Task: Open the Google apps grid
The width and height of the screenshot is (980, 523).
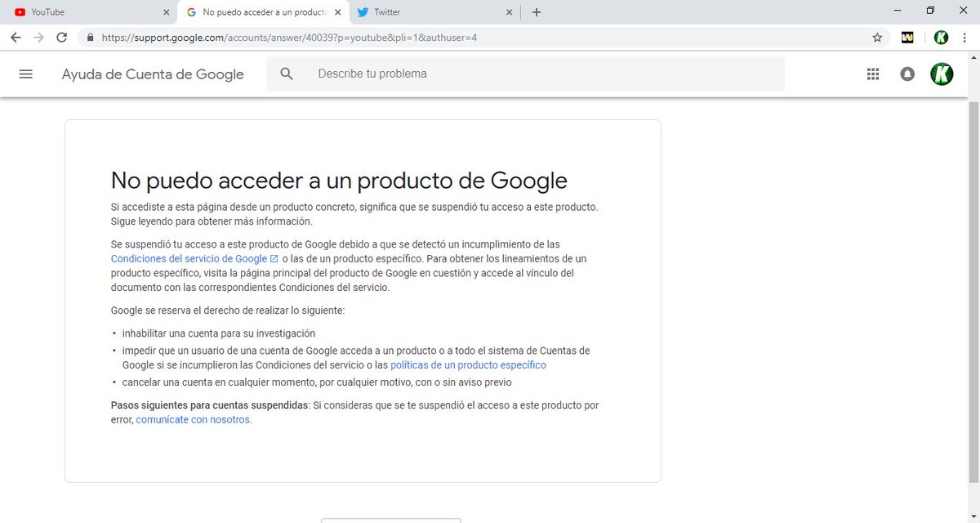Action: (x=873, y=74)
